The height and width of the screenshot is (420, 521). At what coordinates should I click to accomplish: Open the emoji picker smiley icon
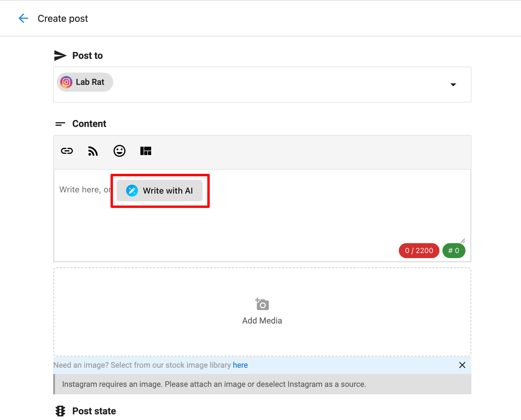119,151
